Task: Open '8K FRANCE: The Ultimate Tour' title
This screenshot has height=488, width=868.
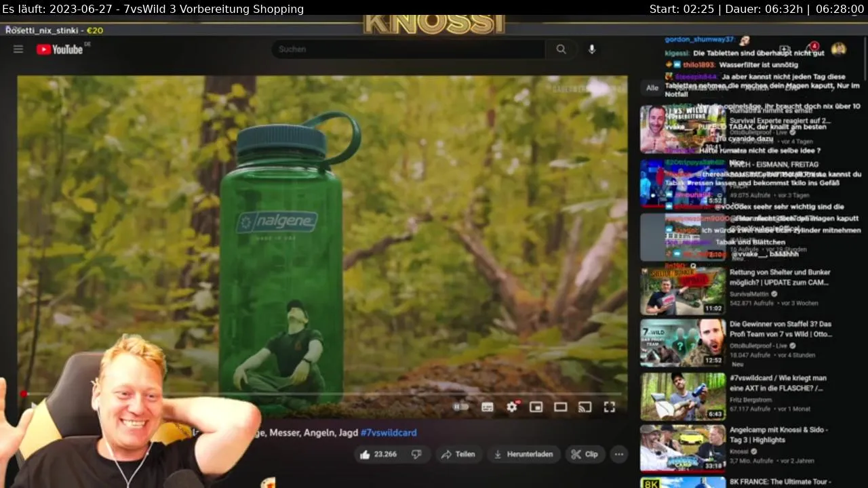Action: pos(781,481)
